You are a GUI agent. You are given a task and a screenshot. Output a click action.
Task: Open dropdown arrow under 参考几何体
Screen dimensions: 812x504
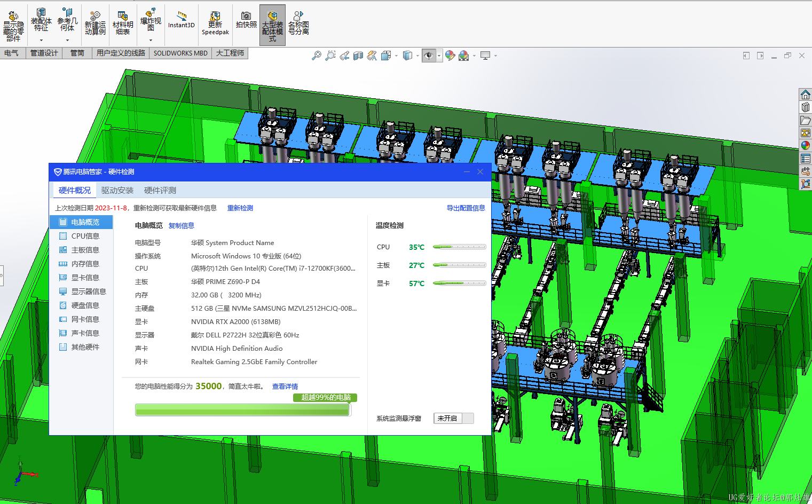pyautogui.click(x=67, y=40)
